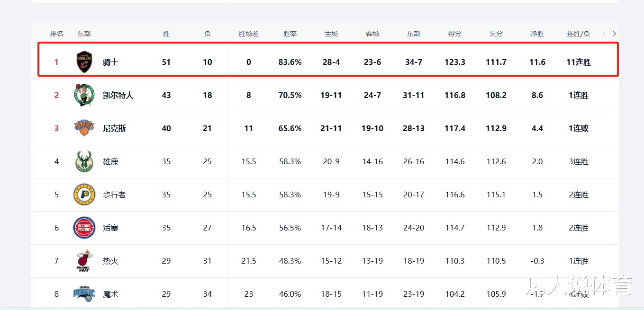Click 雄鹿 team name

tap(110, 161)
